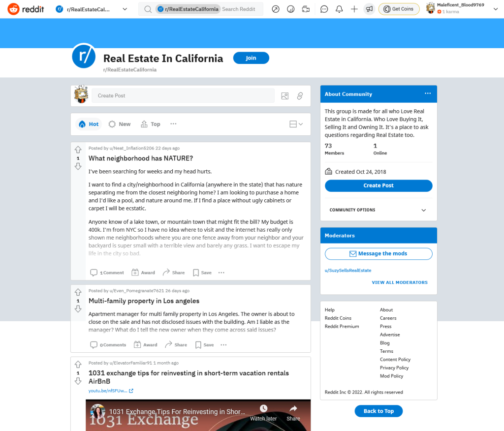Open the user account dropdown menu
This screenshot has width=504, height=431.
tap(462, 9)
